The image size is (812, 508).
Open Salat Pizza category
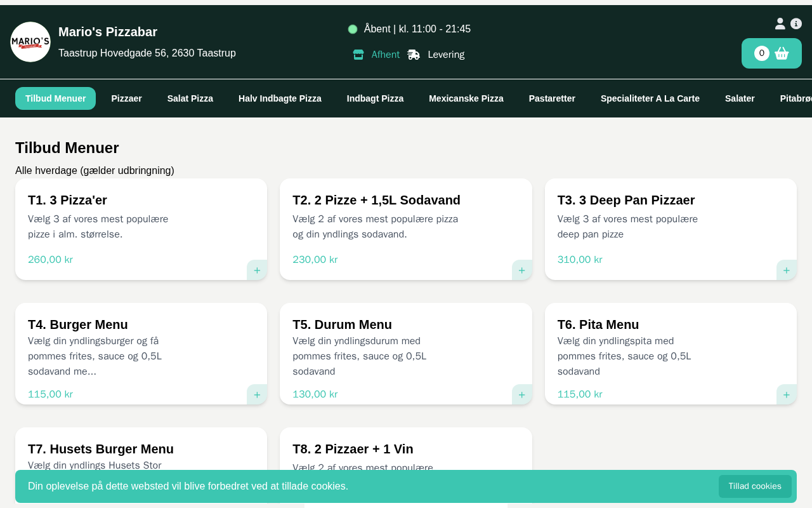coord(190,98)
